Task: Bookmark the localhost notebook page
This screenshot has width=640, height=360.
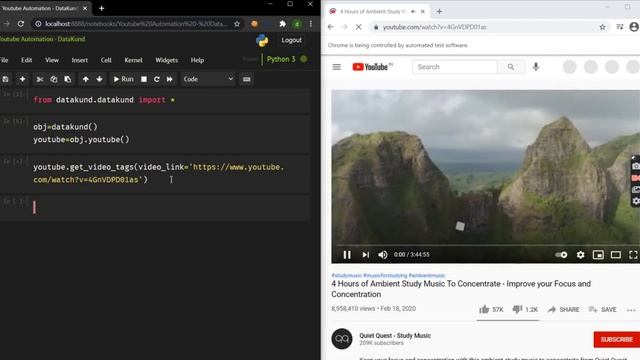Action: pyautogui.click(x=237, y=24)
